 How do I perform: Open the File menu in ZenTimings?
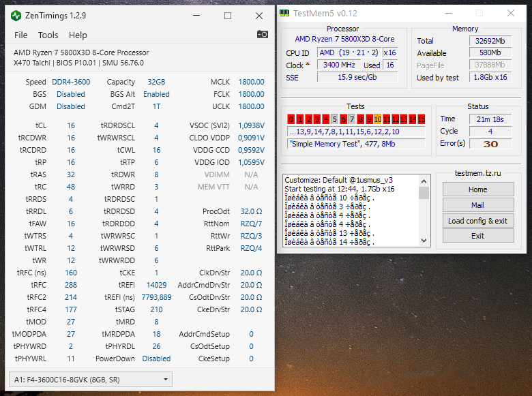click(20, 35)
